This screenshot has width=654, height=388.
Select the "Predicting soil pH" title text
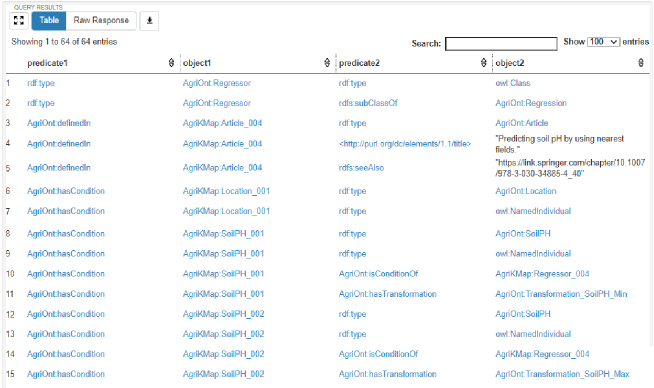[560, 144]
